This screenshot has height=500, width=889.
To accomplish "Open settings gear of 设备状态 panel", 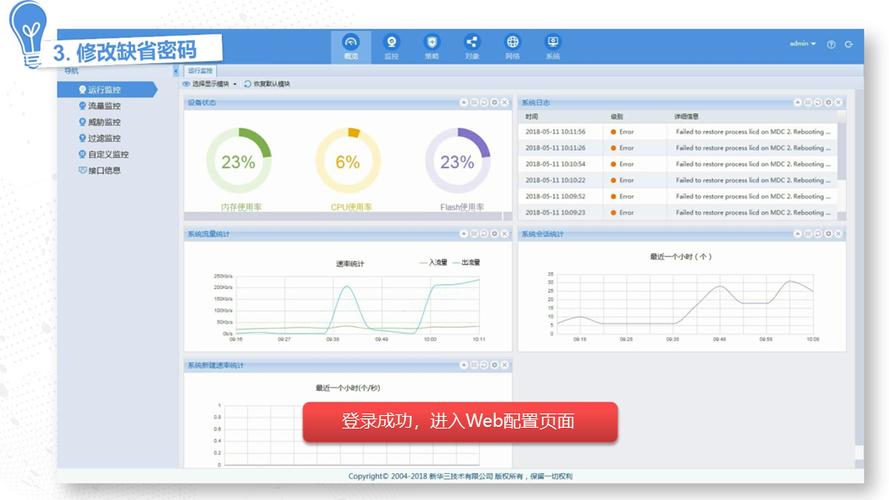I will (494, 103).
